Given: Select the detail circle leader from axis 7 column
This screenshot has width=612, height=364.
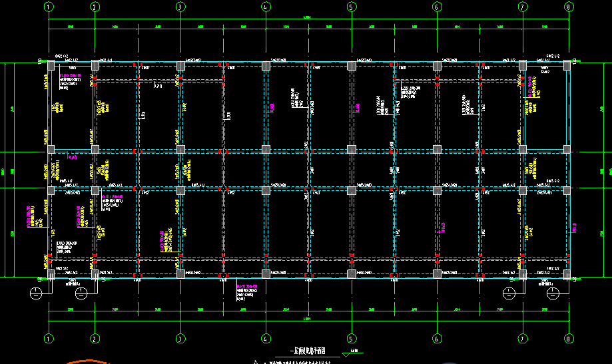Looking at the screenshot, I should pos(509,293).
